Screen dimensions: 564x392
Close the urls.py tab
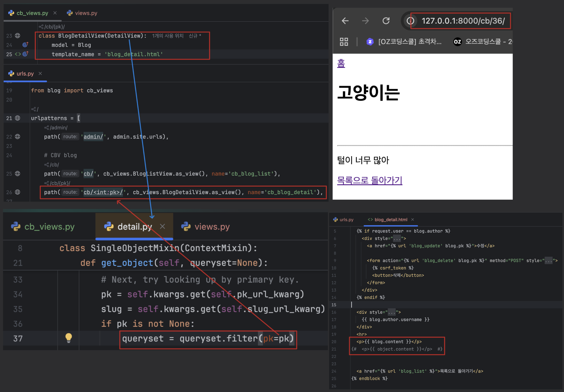point(40,73)
